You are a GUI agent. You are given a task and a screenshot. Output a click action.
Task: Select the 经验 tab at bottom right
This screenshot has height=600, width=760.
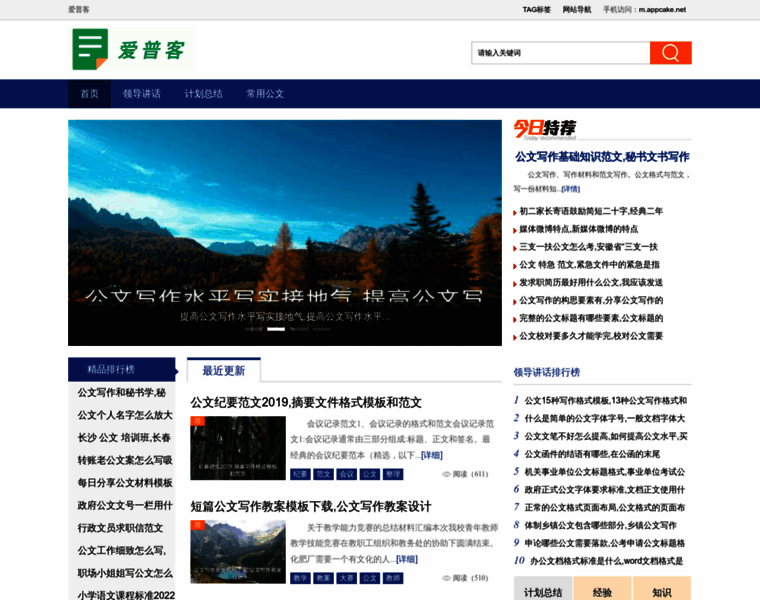coord(602,592)
